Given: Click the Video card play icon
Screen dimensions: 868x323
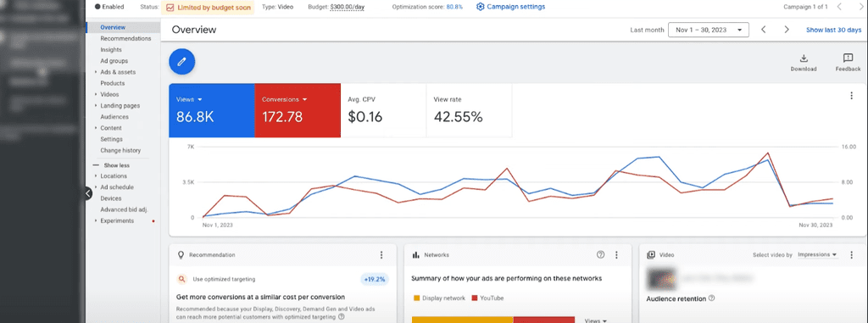Looking at the screenshot, I should pos(651,255).
